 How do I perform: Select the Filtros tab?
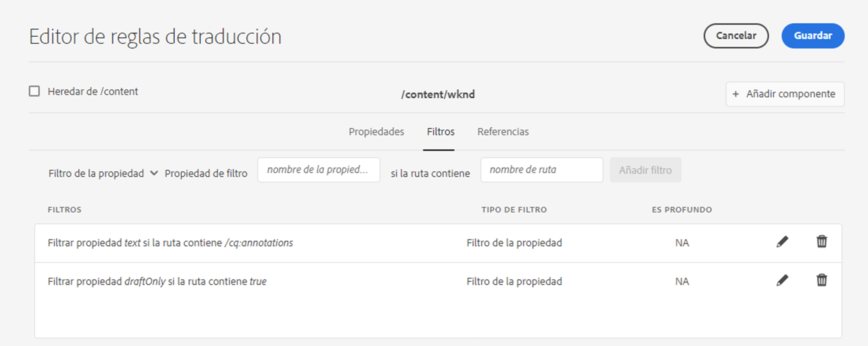[x=440, y=132]
